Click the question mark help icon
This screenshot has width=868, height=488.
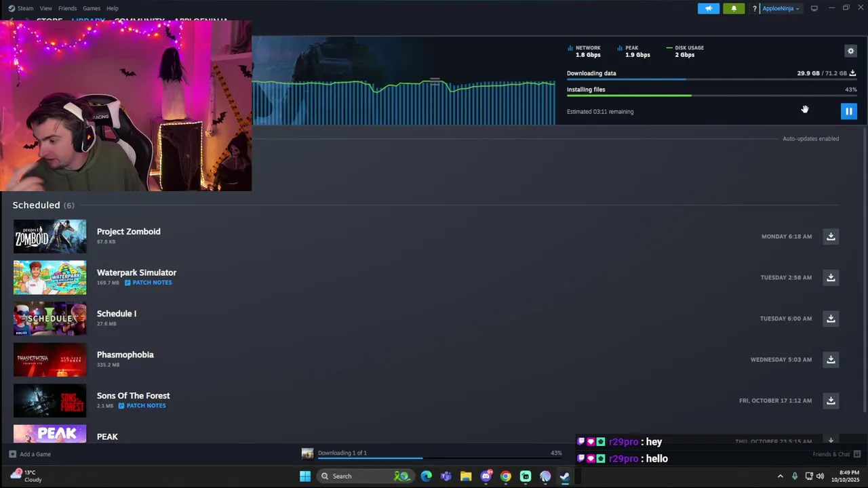754,9
